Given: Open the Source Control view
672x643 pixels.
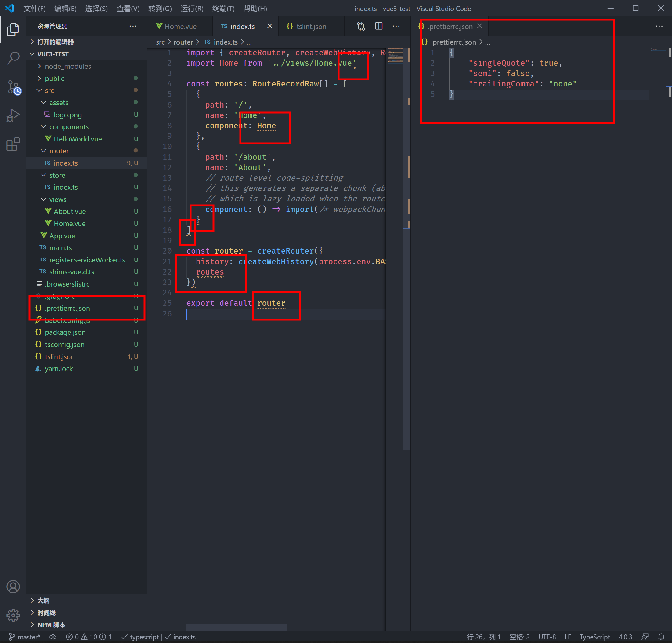Looking at the screenshot, I should (13, 87).
